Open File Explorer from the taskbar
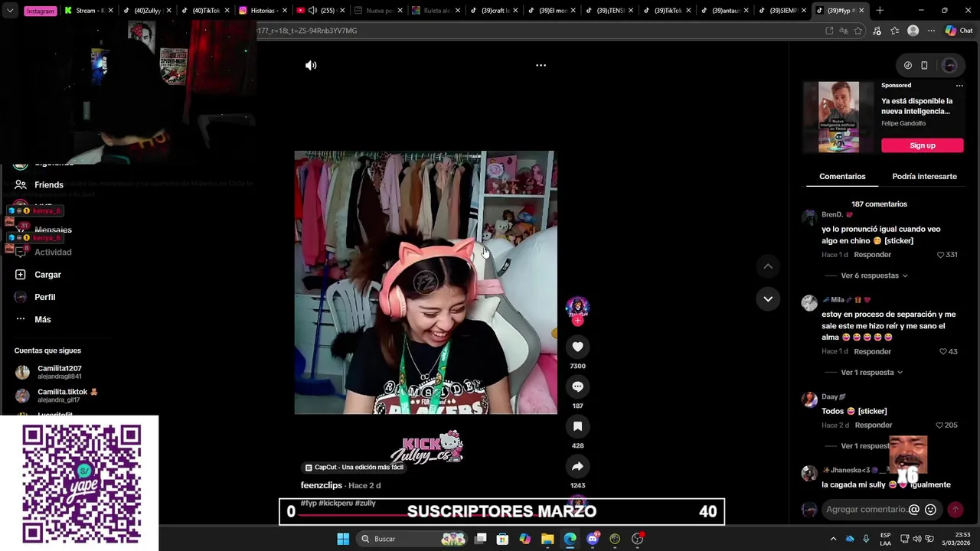This screenshot has height=551, width=980. [547, 539]
